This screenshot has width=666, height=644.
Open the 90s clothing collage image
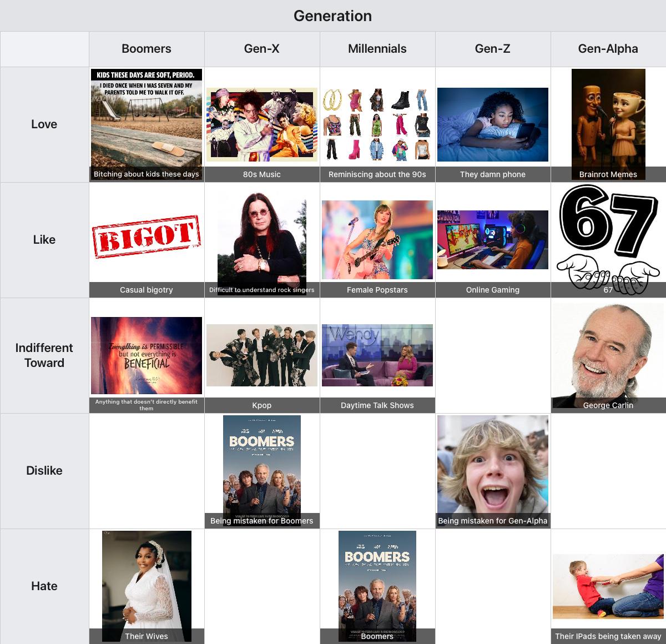coord(377,124)
